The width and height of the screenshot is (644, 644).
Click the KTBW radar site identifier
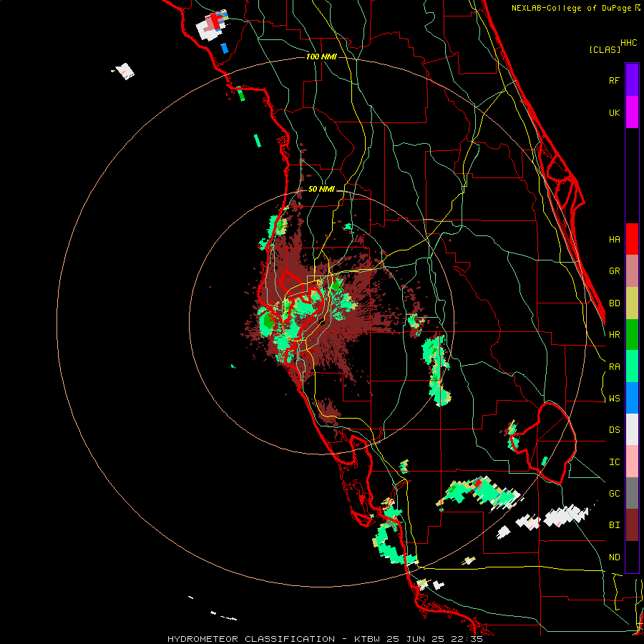(367, 639)
